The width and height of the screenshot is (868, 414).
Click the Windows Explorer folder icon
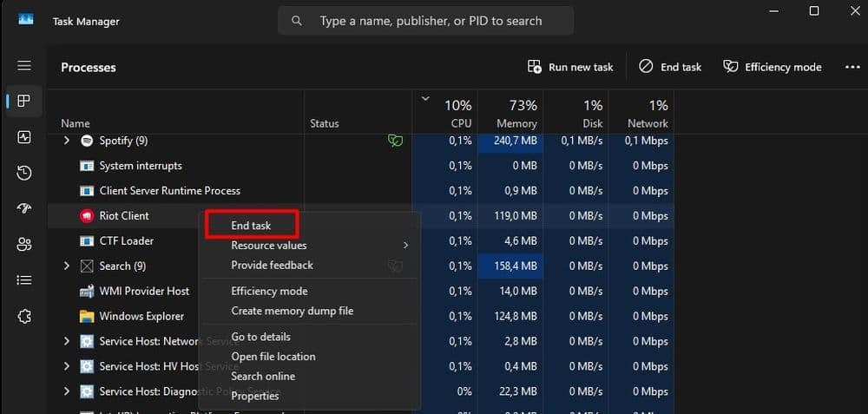pyautogui.click(x=86, y=316)
